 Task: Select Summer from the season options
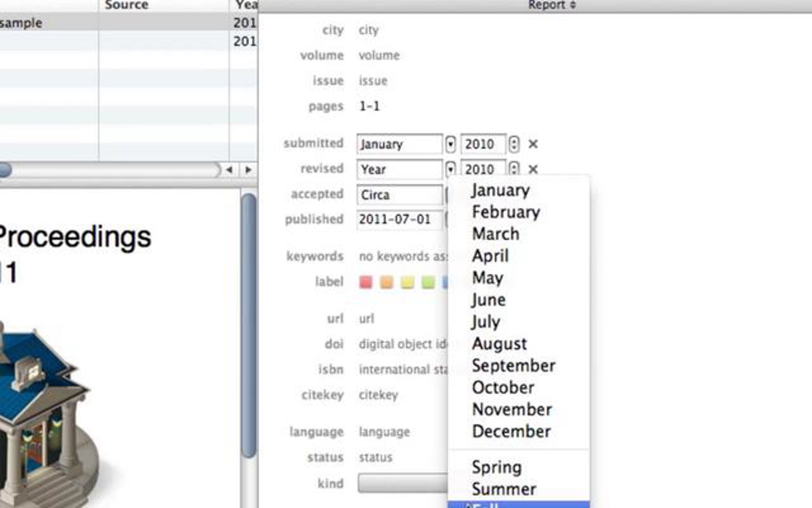click(504, 489)
